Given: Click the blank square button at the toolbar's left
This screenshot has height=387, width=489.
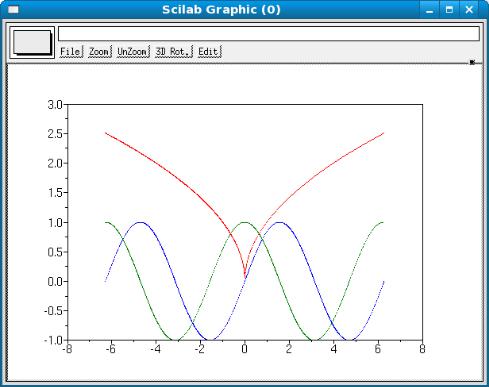Looking at the screenshot, I should [x=32, y=42].
